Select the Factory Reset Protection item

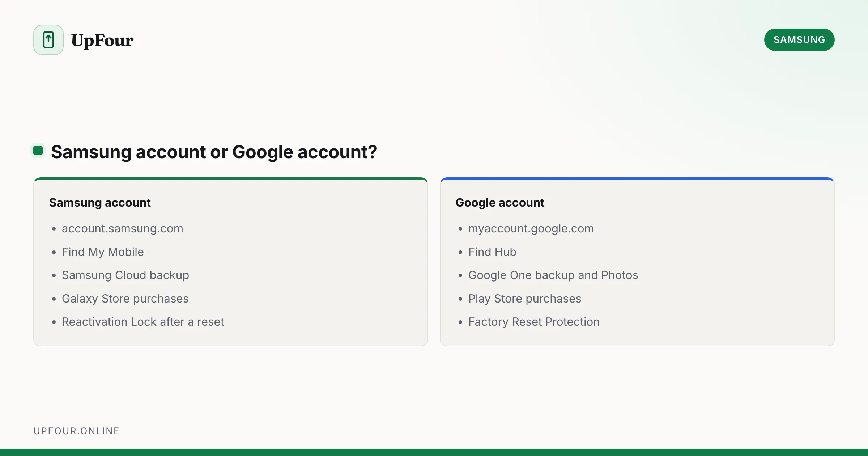click(x=534, y=322)
